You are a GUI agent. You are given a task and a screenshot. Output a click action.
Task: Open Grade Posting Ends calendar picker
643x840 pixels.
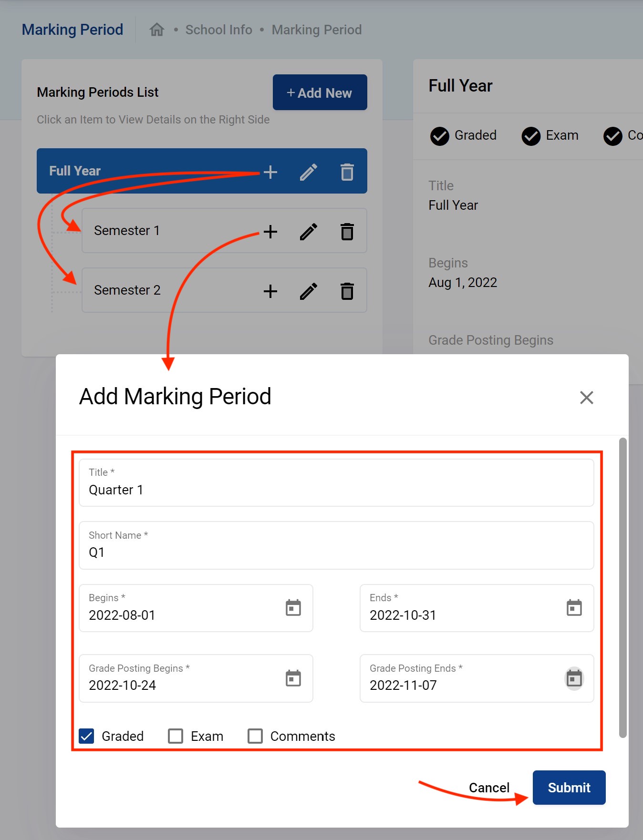point(574,678)
